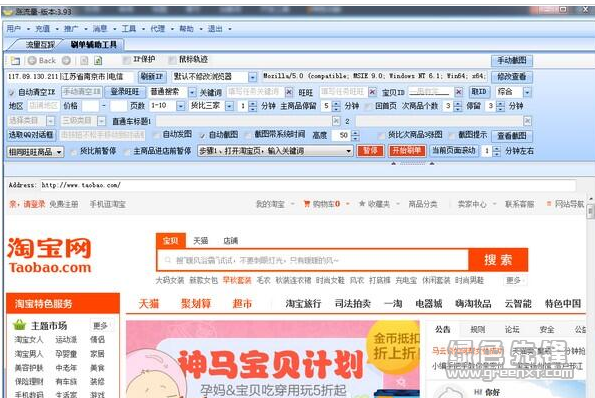595x398 pixels.
Task: Click the 查看截图 button
Action: pos(512,135)
